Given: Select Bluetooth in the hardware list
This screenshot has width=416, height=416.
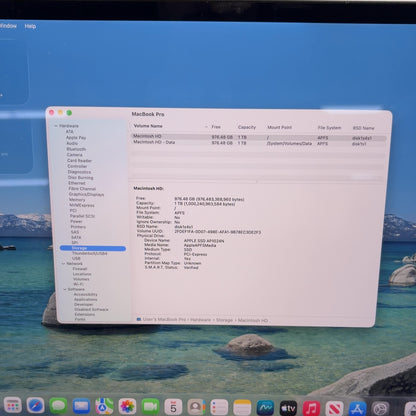Looking at the screenshot, I should point(76,149).
